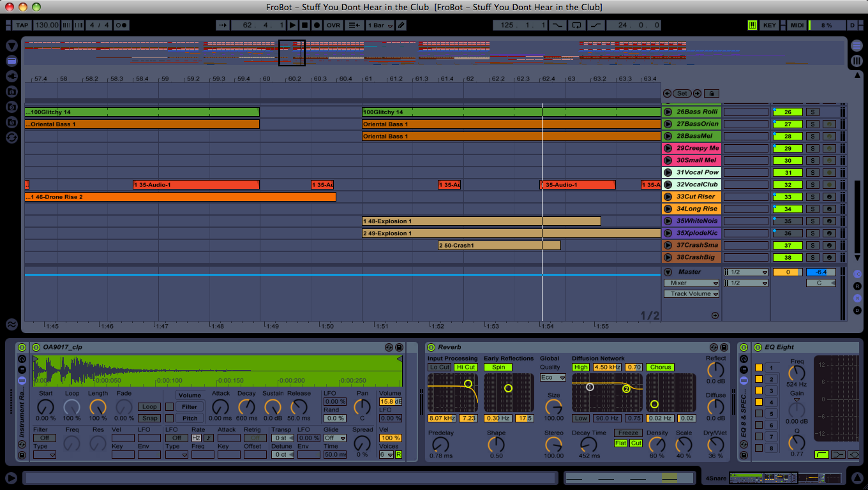This screenshot has height=490, width=868.
Task: Open the Mixer automation chooser dropdown
Action: click(x=691, y=283)
